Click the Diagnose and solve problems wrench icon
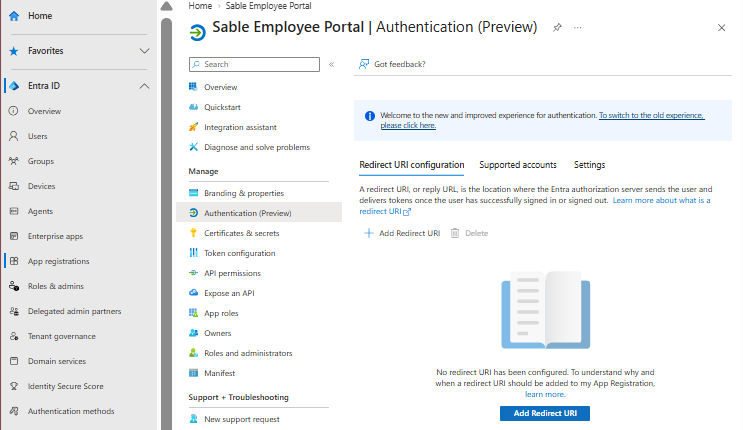Viewport: 743px width, 430px height. (193, 147)
